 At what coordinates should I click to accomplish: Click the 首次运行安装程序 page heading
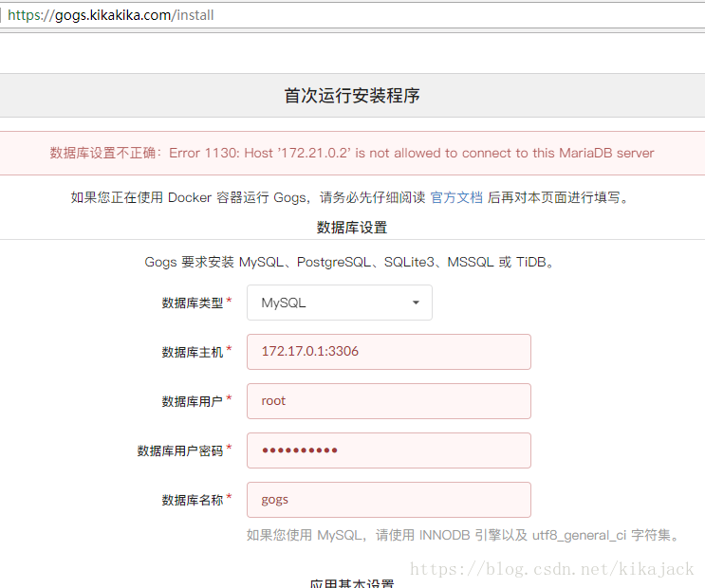click(x=352, y=95)
